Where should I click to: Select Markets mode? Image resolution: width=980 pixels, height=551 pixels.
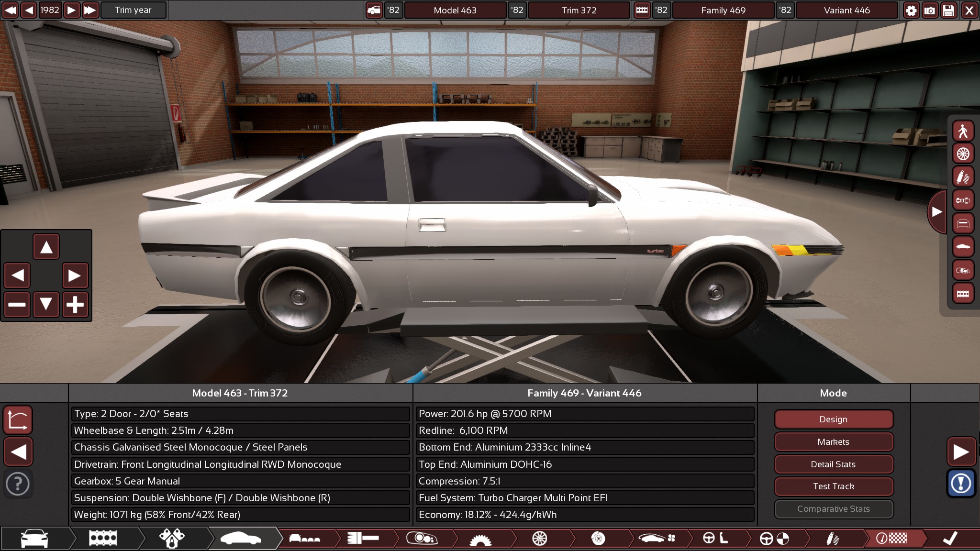tap(834, 442)
